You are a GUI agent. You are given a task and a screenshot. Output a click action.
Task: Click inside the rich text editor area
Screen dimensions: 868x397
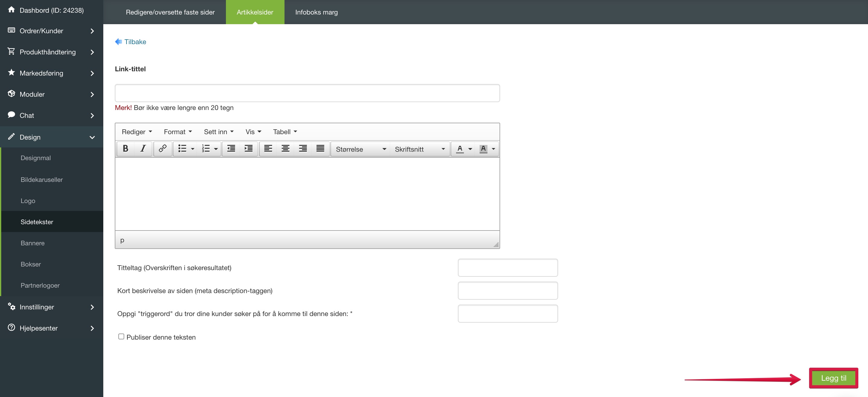tap(307, 194)
